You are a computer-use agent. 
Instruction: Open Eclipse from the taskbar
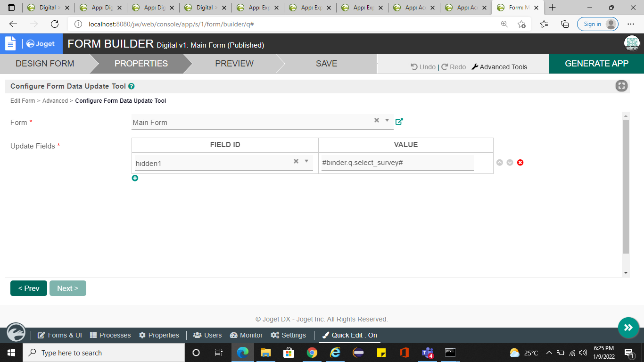358,353
